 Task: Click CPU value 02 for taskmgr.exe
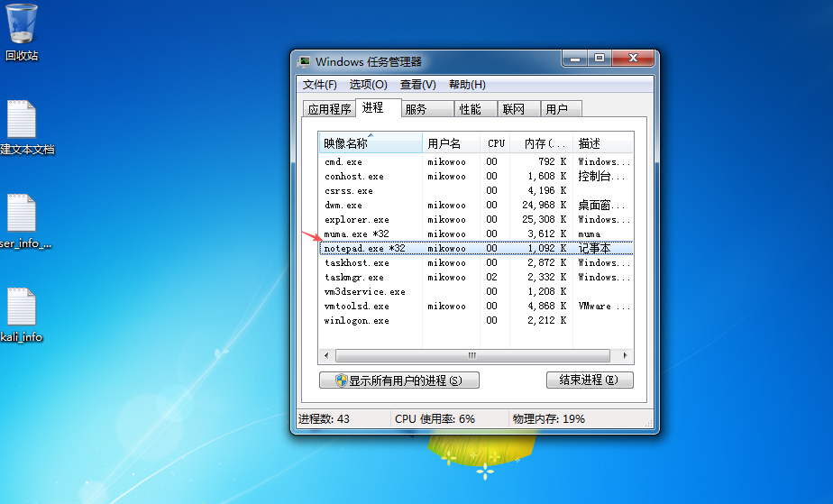491,277
